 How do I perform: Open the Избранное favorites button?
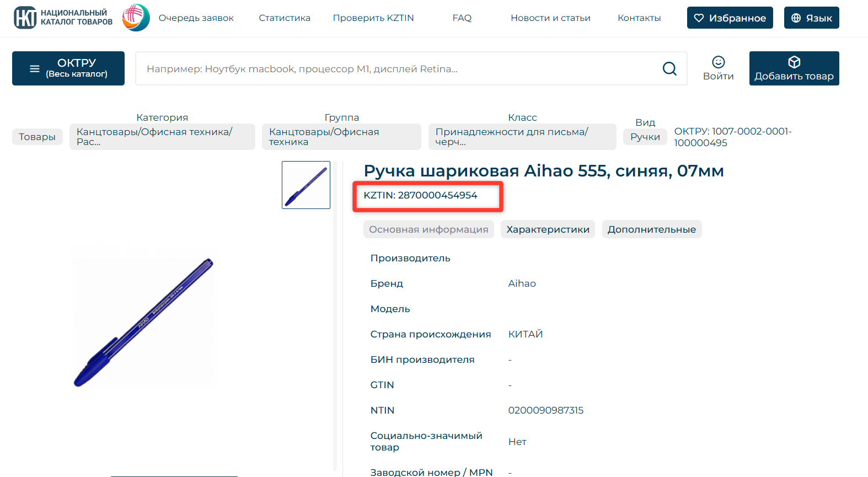(x=730, y=18)
